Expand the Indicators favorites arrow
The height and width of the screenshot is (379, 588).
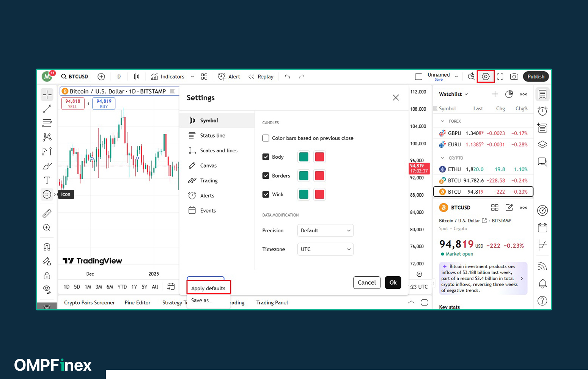[x=192, y=77]
